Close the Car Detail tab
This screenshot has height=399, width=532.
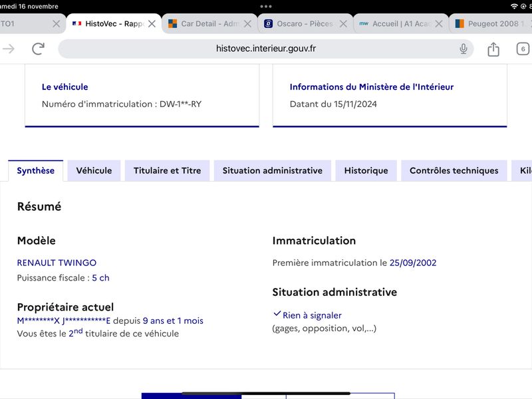pos(247,24)
